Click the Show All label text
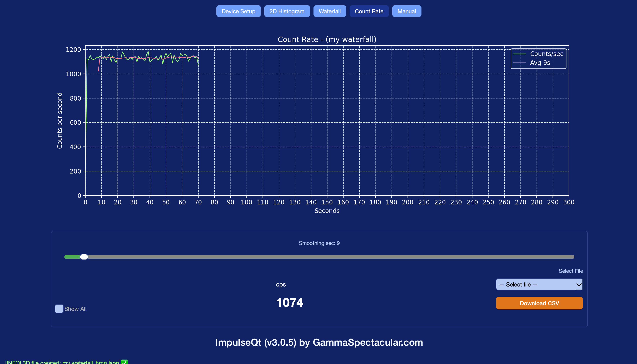Image resolution: width=637 pixels, height=364 pixels. pyautogui.click(x=75, y=309)
